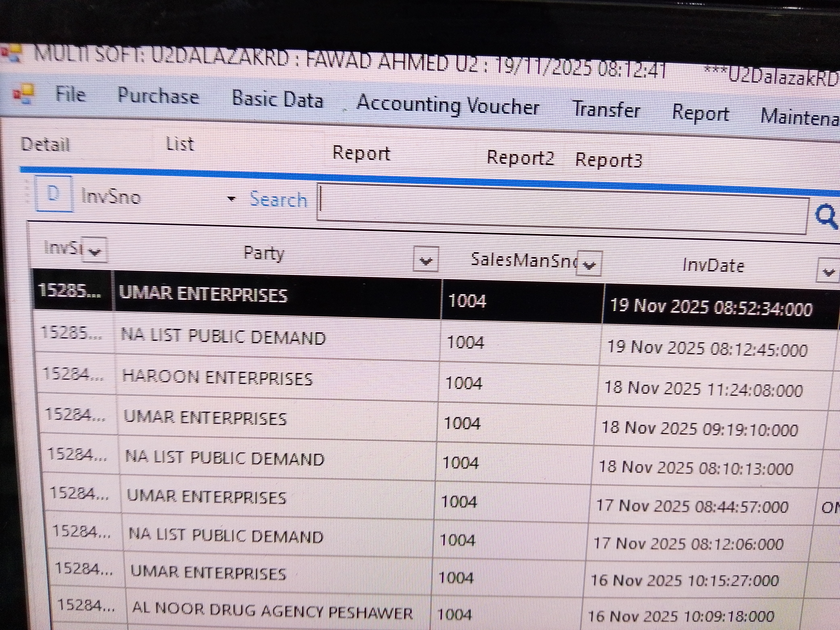Image resolution: width=840 pixels, height=630 pixels.
Task: Switch to the List tab
Action: point(180,144)
